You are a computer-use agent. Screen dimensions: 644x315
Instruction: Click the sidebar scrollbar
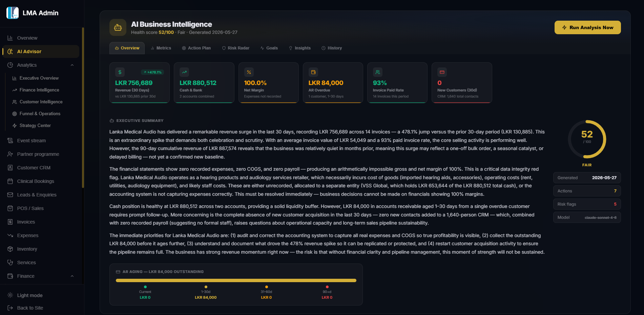coord(83,108)
